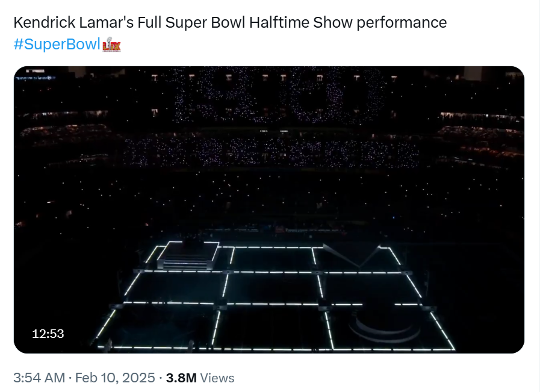Viewport: 540px width, 392px height.
Task: Click the word Lamar's in the tweet
Action: coord(96,23)
